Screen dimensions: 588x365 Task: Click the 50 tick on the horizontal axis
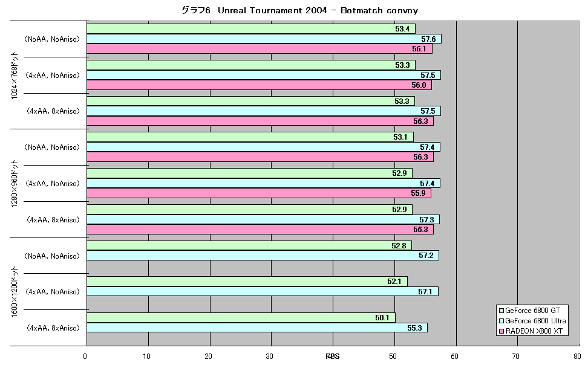(393, 357)
